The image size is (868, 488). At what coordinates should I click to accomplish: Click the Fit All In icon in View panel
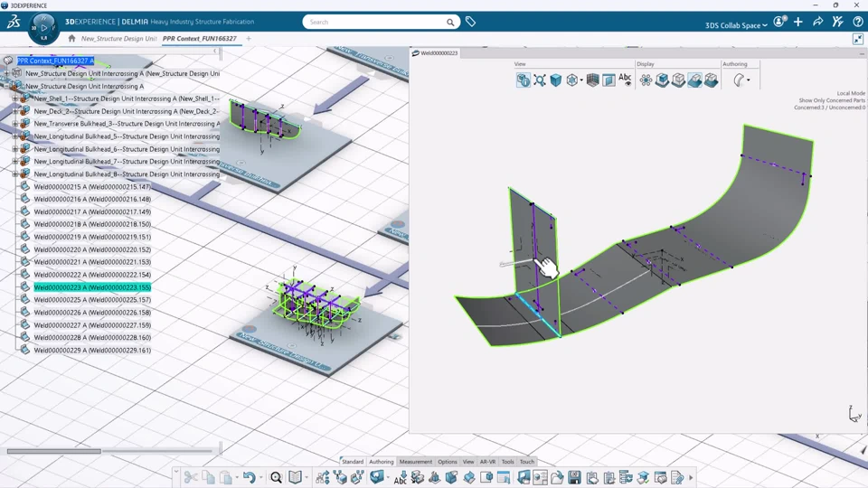(x=540, y=80)
